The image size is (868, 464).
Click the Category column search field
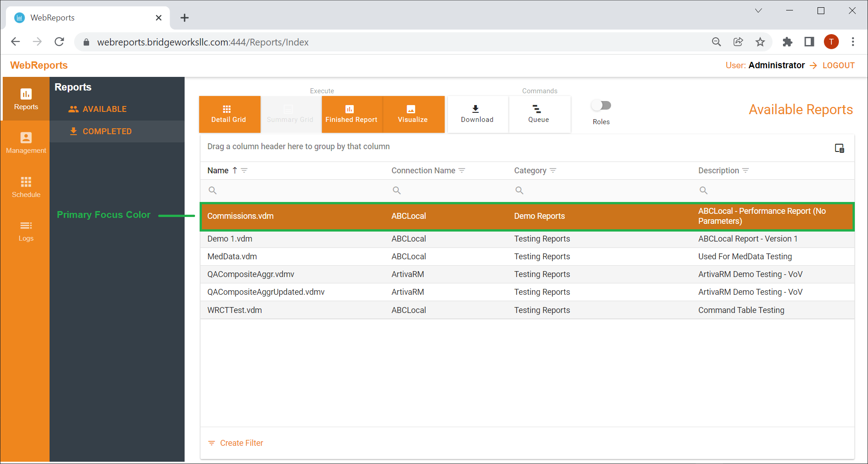(599, 191)
